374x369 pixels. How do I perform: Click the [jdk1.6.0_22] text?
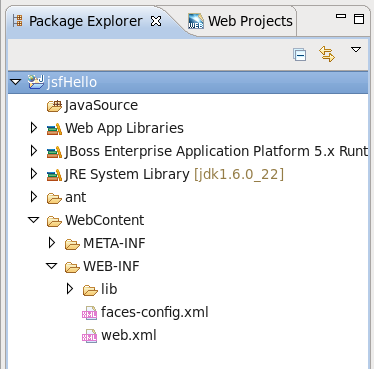239,174
